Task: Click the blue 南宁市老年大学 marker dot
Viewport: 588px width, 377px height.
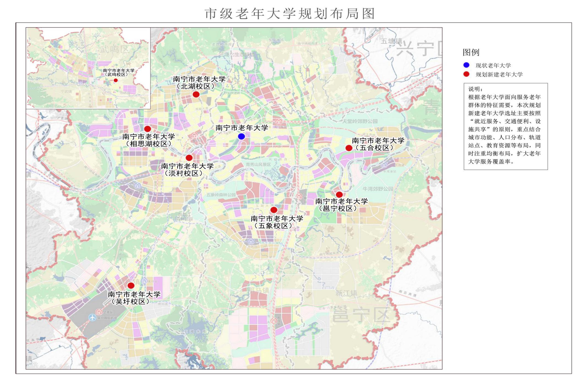Action: pyautogui.click(x=241, y=136)
